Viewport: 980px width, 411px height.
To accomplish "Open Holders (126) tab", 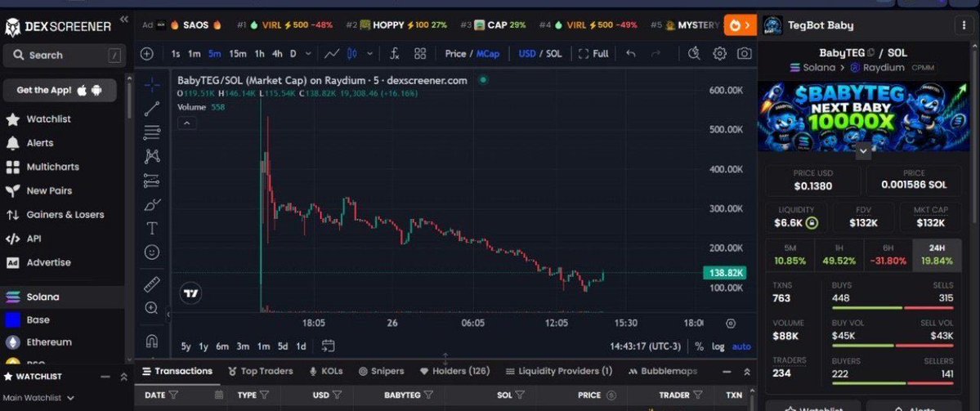I will (454, 371).
